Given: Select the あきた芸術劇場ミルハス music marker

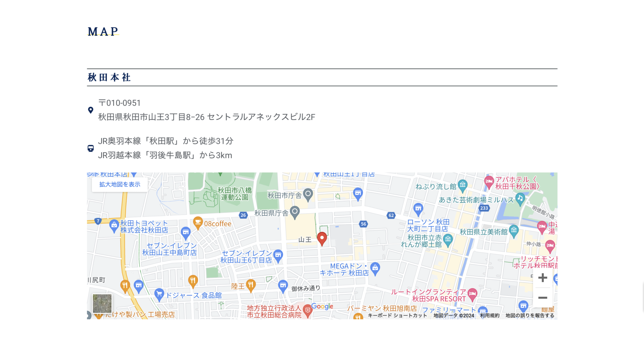Looking at the screenshot, I should (520, 199).
